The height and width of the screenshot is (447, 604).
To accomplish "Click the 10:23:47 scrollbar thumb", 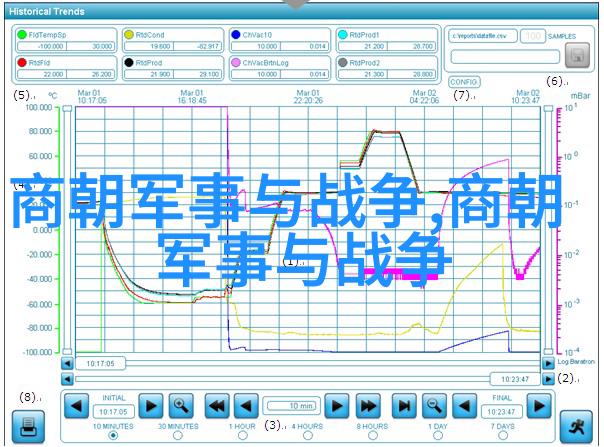I will click(x=515, y=379).
